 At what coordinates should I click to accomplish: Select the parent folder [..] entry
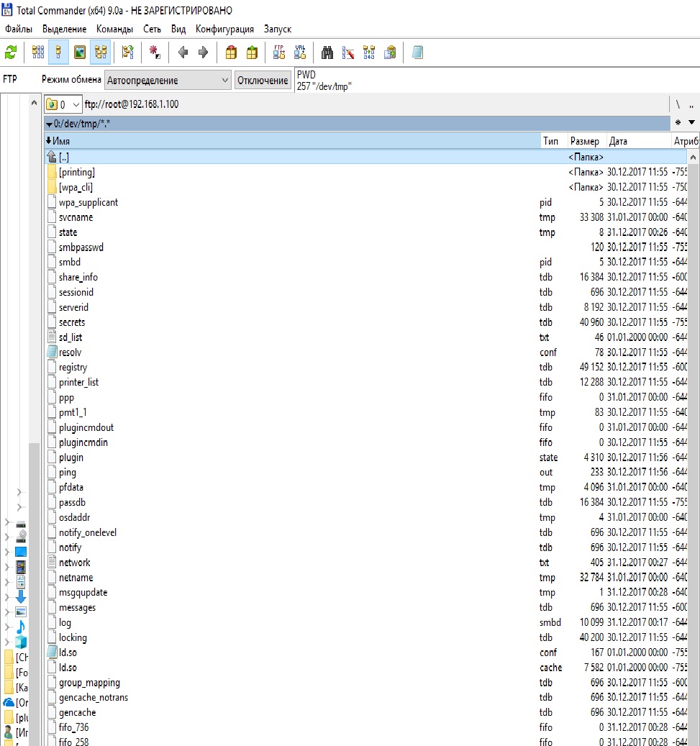tap(365, 157)
